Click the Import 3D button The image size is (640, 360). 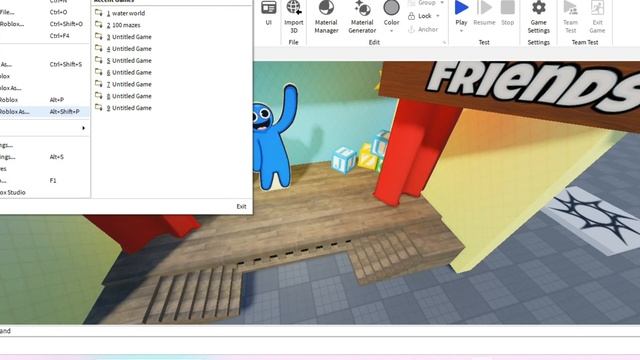[293, 17]
